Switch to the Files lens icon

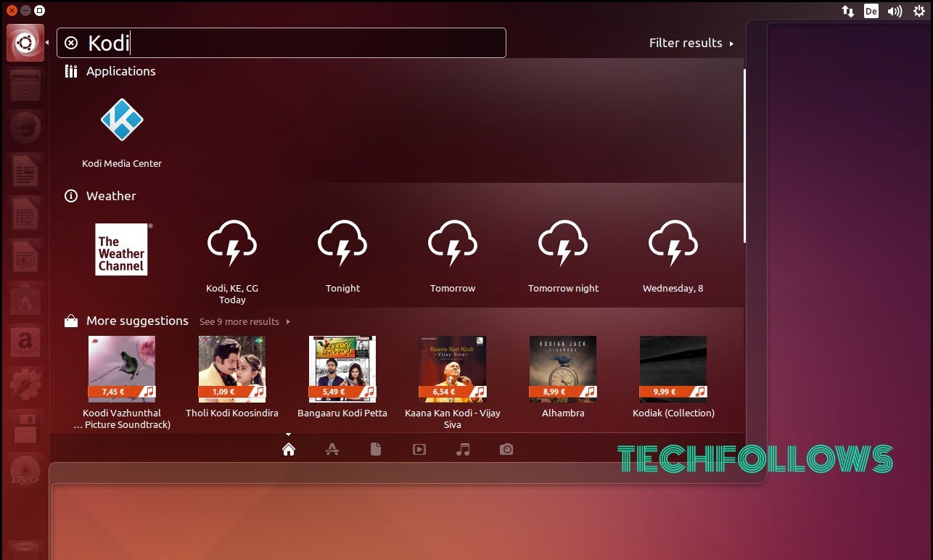(376, 450)
